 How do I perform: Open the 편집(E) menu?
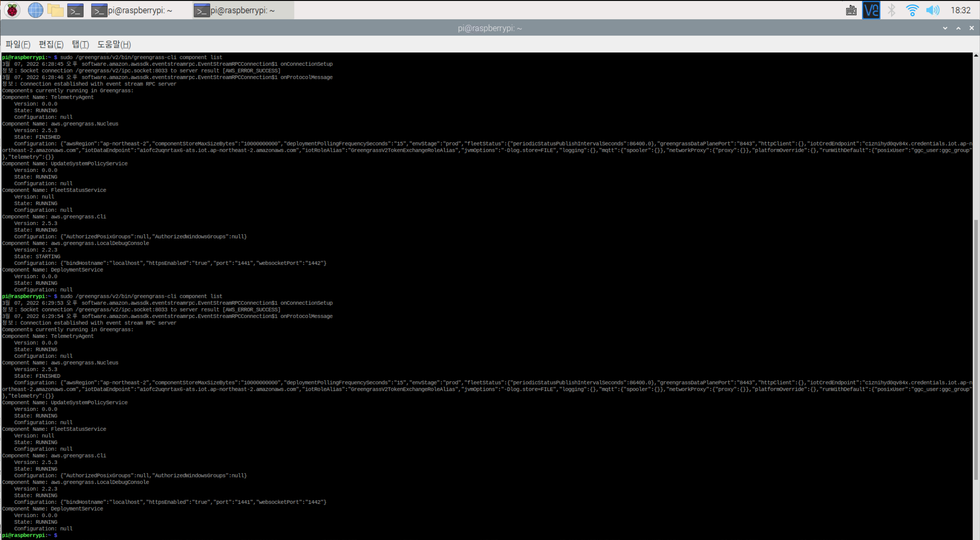51,45
